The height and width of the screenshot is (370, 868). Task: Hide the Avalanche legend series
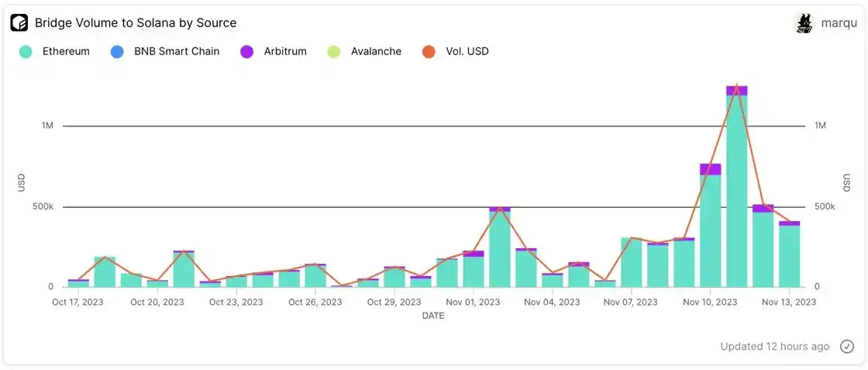[x=375, y=52]
